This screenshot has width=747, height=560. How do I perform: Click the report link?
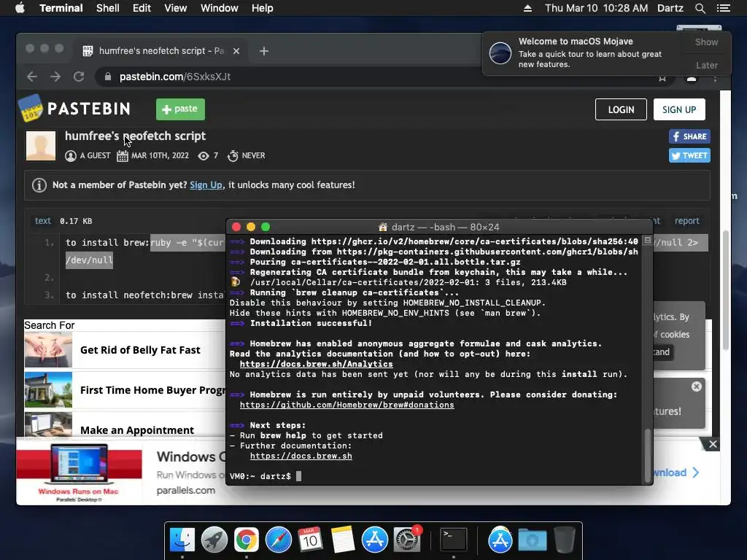click(686, 220)
